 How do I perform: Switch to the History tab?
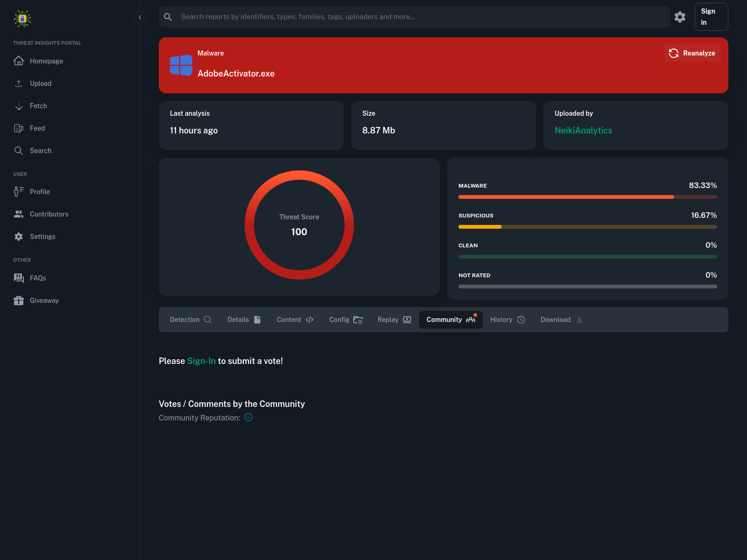[x=508, y=320]
